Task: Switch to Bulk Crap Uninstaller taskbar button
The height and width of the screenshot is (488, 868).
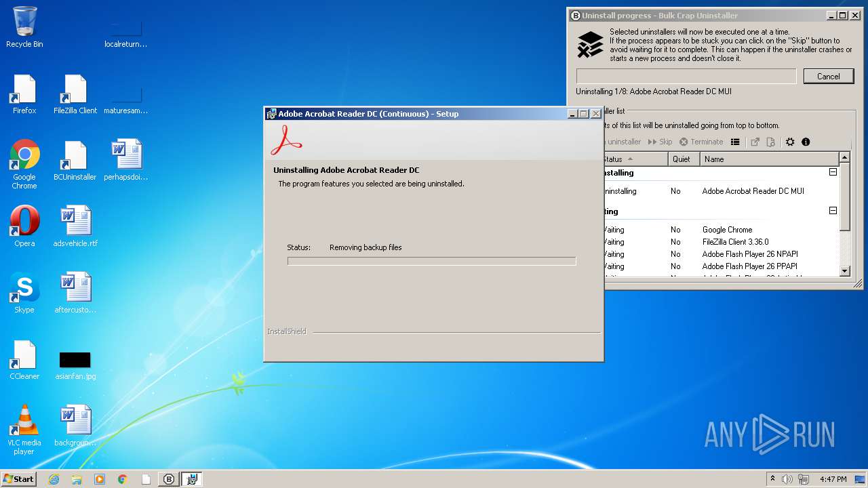Action: (169, 479)
